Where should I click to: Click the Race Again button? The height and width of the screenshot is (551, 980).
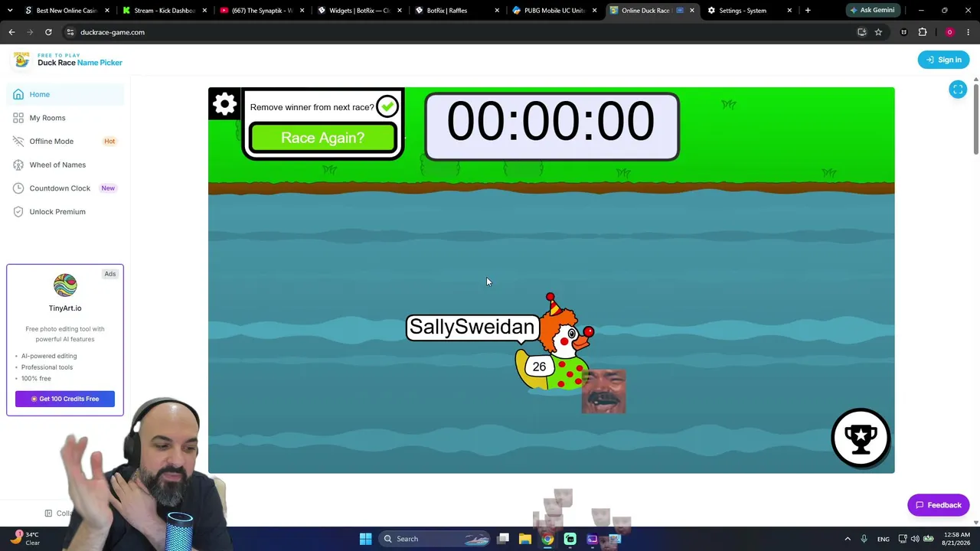point(322,138)
